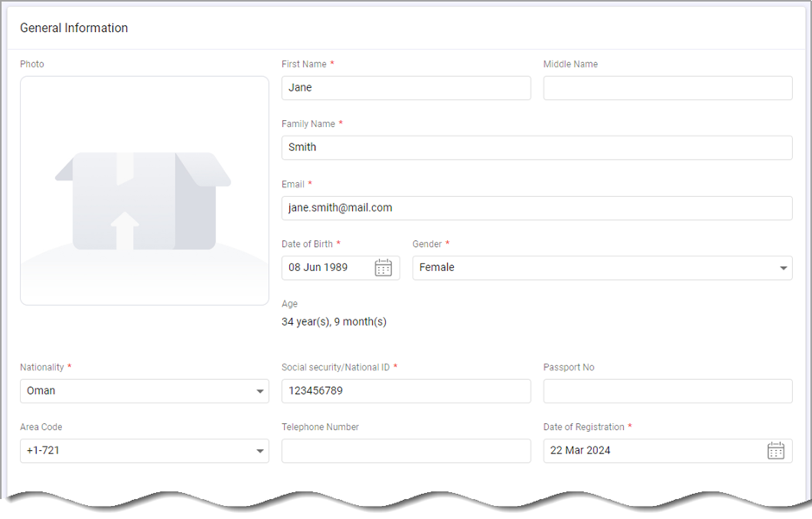
Task: Expand the Gender dropdown arrow
Action: point(783,268)
